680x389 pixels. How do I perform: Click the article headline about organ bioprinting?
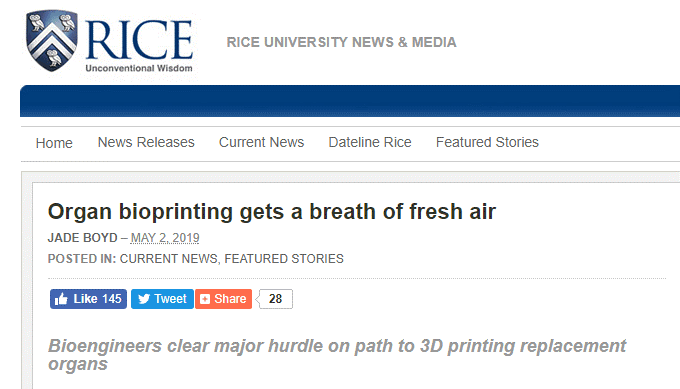tap(271, 212)
